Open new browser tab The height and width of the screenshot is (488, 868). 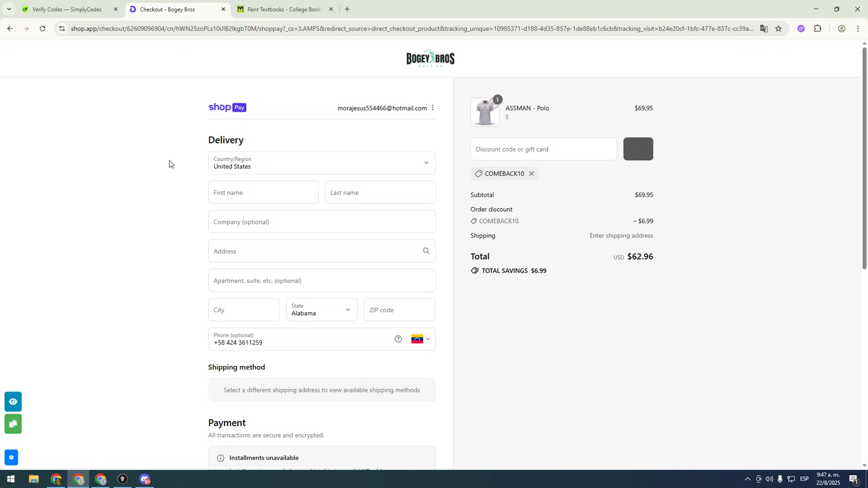tap(347, 9)
